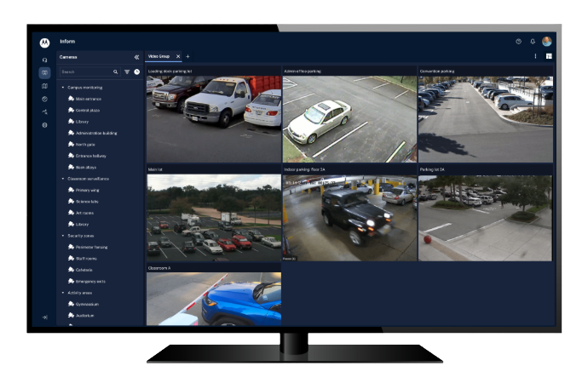Image resolution: width=588 pixels, height=383 pixels.
Task: Collapse the Campus monitoring group
Action: click(63, 87)
